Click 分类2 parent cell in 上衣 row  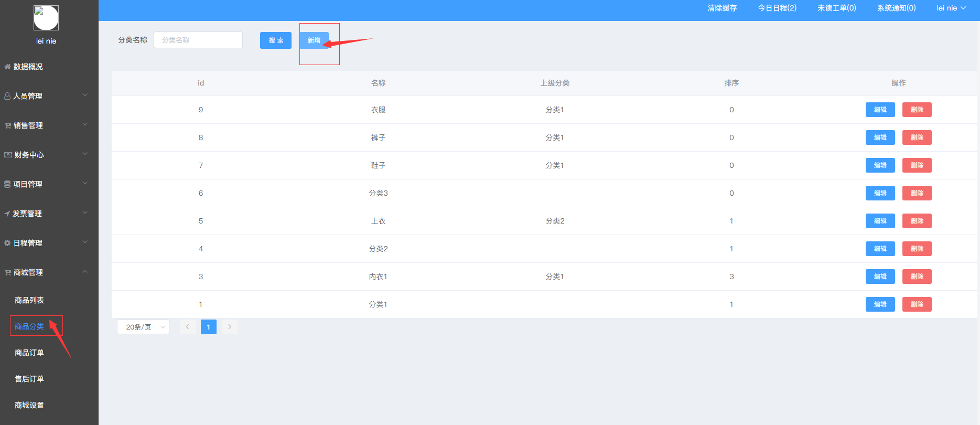[x=555, y=221]
